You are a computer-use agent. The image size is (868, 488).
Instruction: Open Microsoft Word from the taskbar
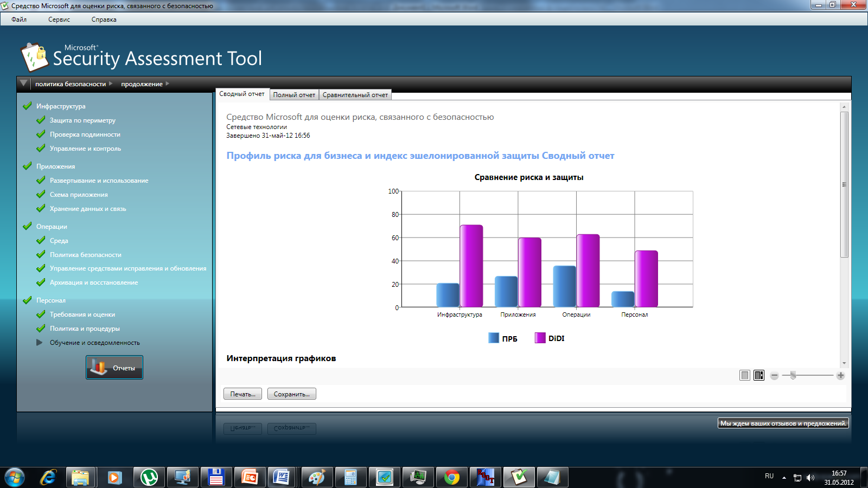pyautogui.click(x=281, y=477)
